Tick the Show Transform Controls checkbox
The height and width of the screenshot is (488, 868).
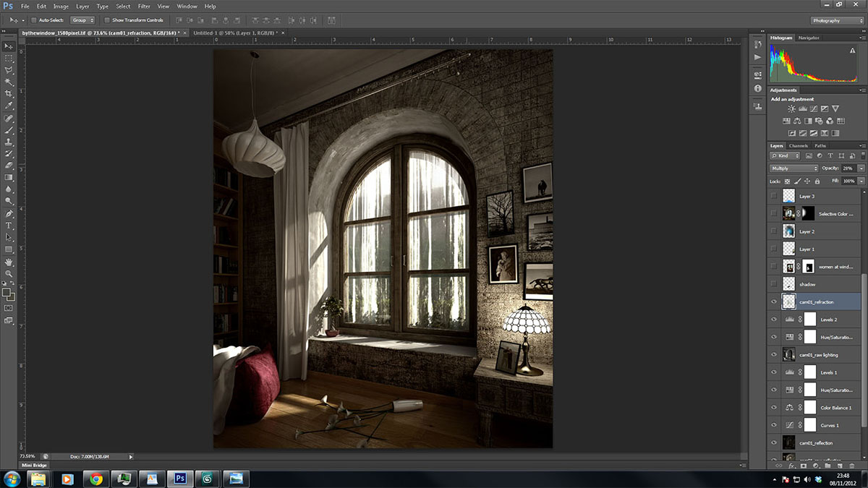point(108,20)
